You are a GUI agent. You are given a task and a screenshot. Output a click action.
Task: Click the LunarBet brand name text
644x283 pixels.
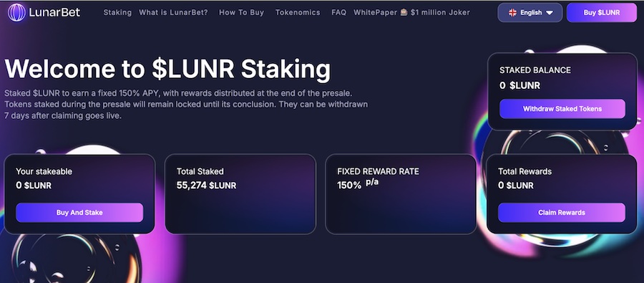[54, 12]
